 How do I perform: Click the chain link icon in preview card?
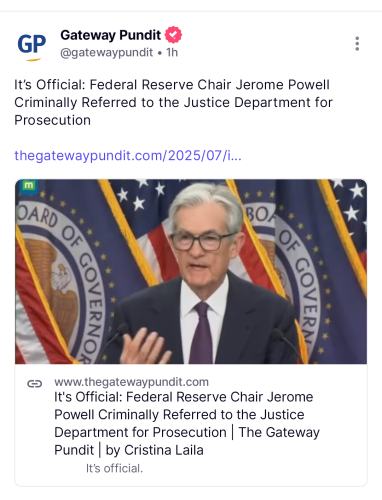coord(35,384)
